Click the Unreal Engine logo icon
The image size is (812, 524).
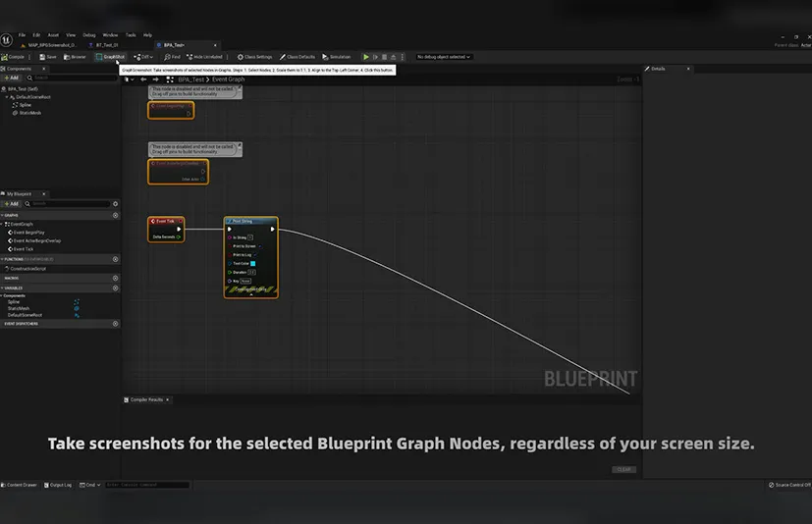pyautogui.click(x=6, y=40)
